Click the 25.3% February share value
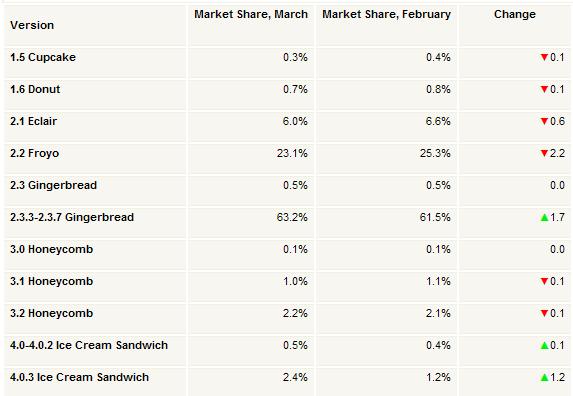The width and height of the screenshot is (573, 396). pyautogui.click(x=435, y=153)
